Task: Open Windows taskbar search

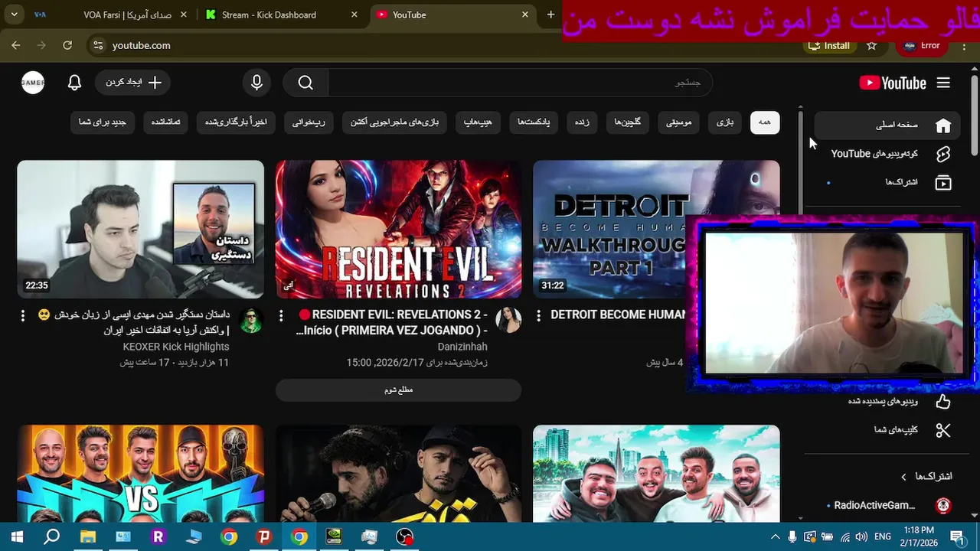Action: 51,536
